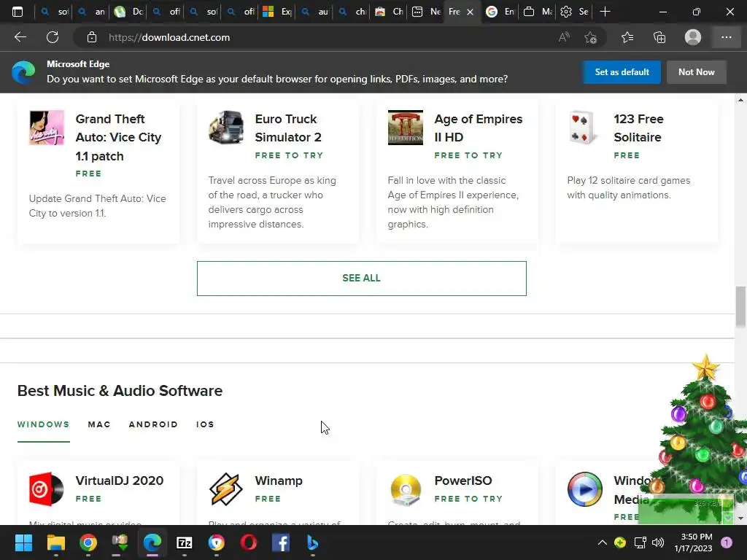
Task: Open Age of Empires II HD link
Action: tap(479, 128)
